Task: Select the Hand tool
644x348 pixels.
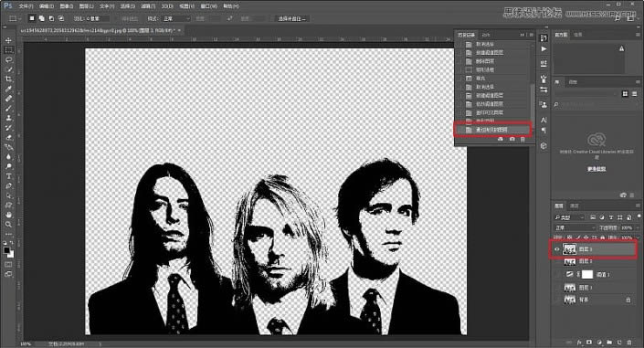Action: (8, 215)
